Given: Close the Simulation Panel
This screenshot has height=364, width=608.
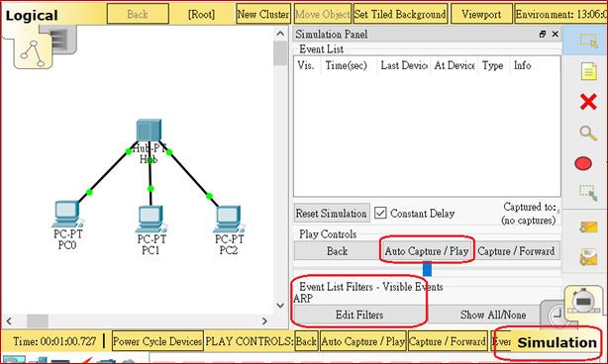Looking at the screenshot, I should pyautogui.click(x=556, y=34).
